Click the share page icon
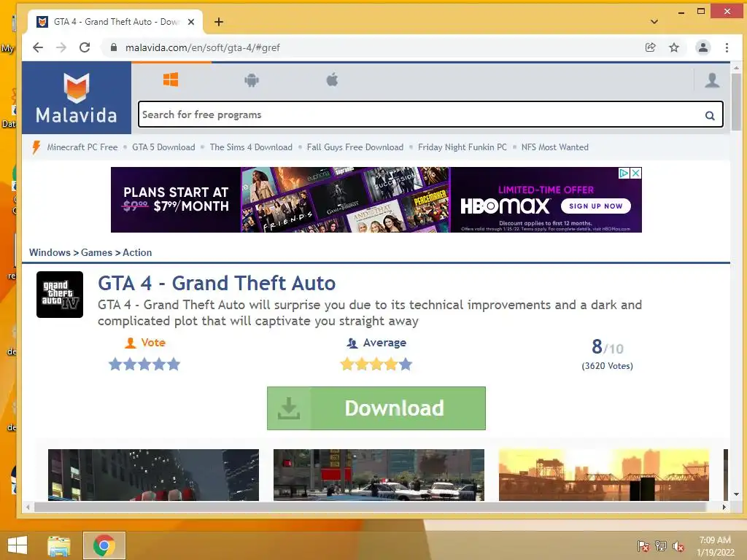 (650, 47)
